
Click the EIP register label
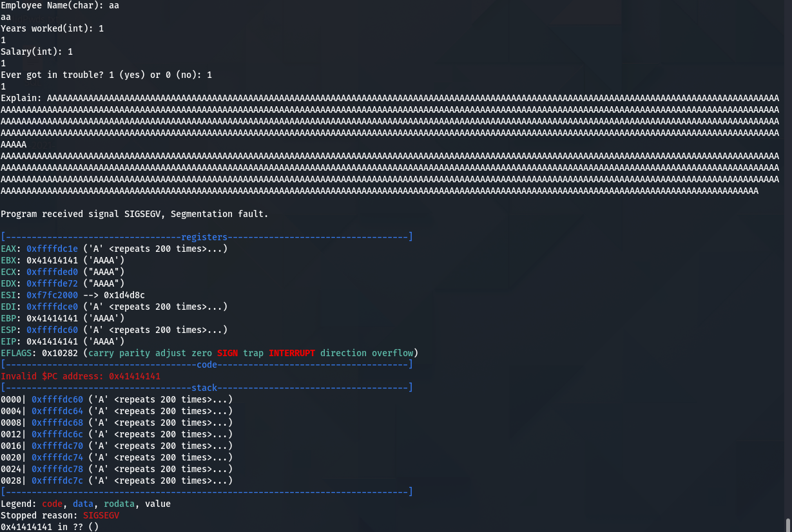(x=8, y=341)
